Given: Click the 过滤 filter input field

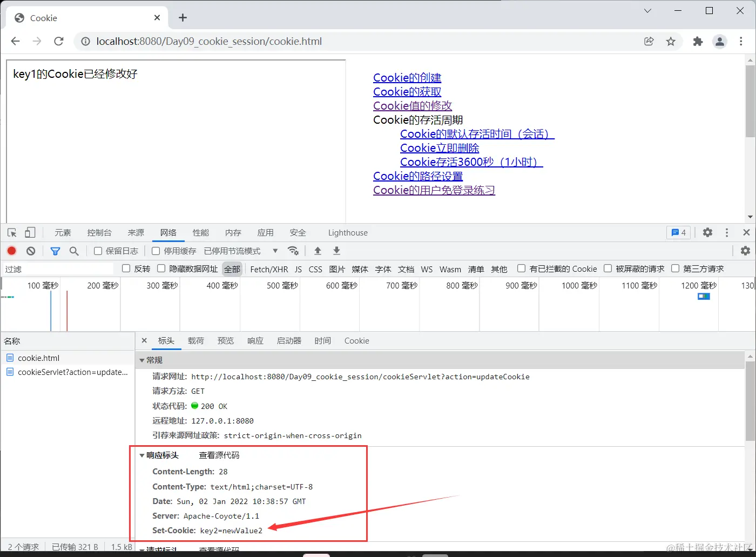Looking at the screenshot, I should point(58,269).
